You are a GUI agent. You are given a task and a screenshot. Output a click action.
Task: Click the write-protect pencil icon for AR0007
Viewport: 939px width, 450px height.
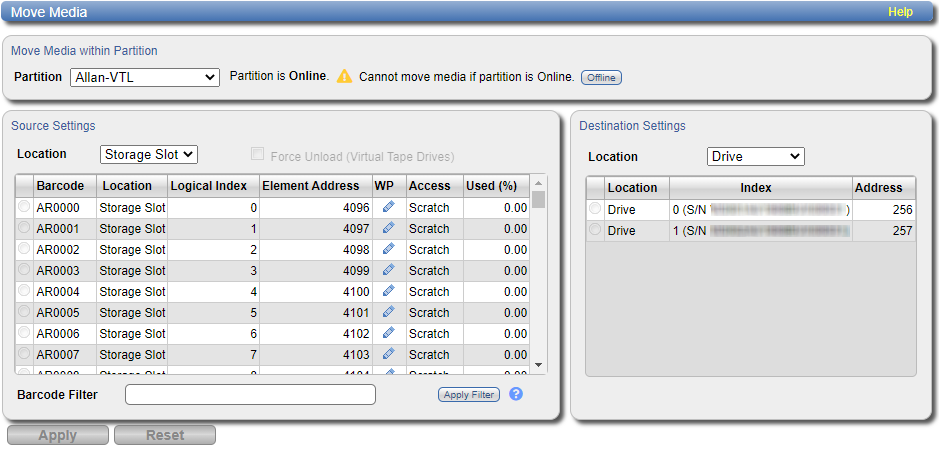[x=388, y=354]
